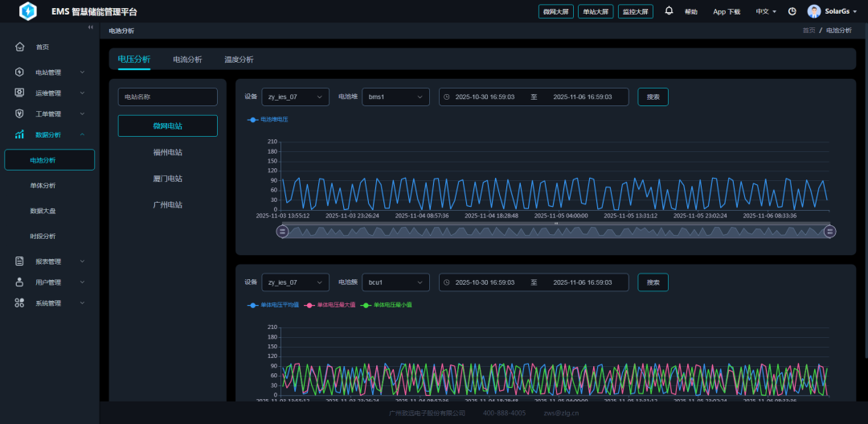Open the 中文 language dropdown
Screen dimensions: 868x424
(x=765, y=11)
